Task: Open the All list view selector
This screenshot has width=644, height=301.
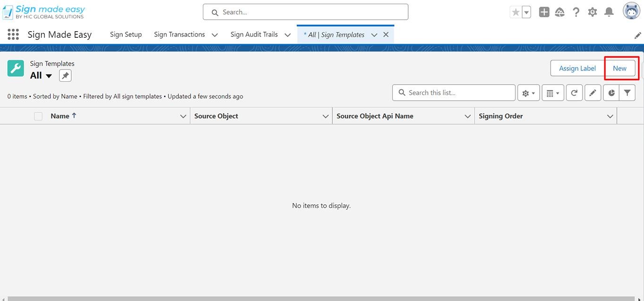Action: 42,76
